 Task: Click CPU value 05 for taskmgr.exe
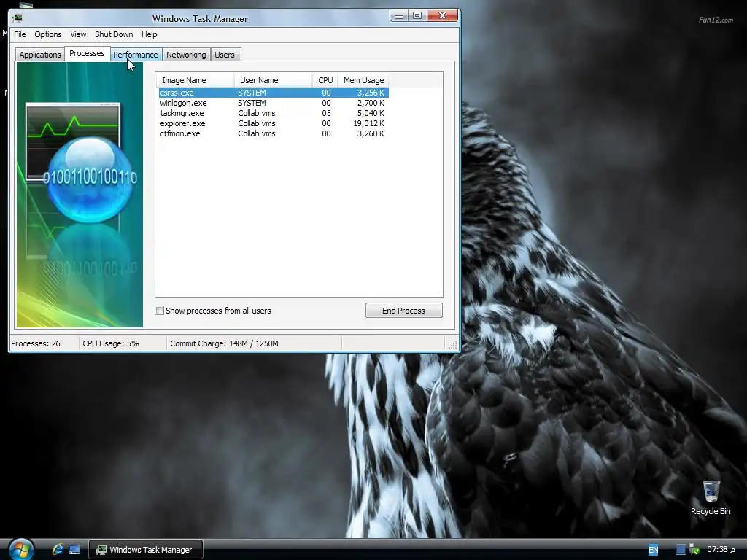[x=326, y=113]
